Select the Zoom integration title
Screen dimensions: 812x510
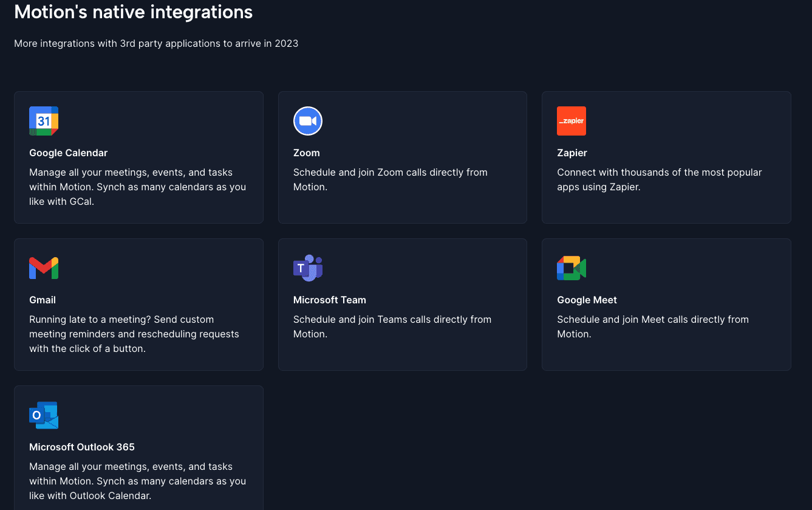[306, 153]
